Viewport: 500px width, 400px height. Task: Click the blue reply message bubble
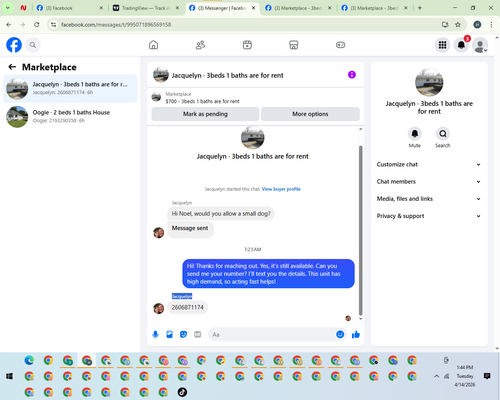point(268,274)
